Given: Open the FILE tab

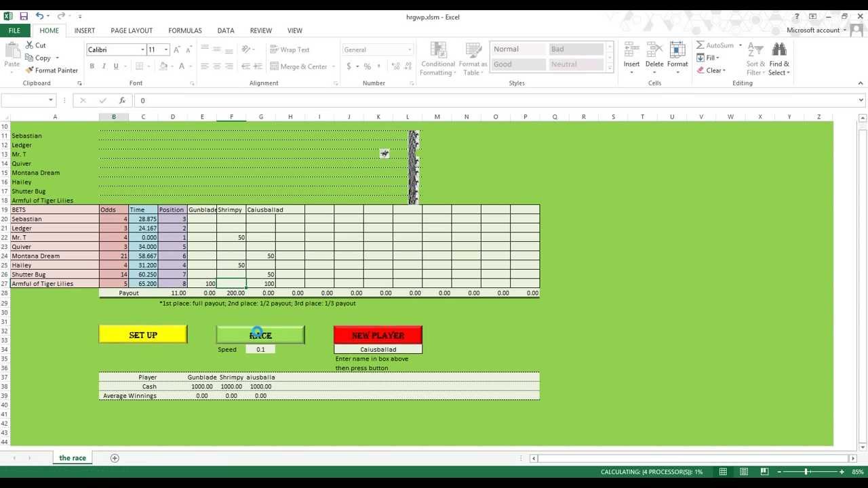Looking at the screenshot, I should coord(14,30).
